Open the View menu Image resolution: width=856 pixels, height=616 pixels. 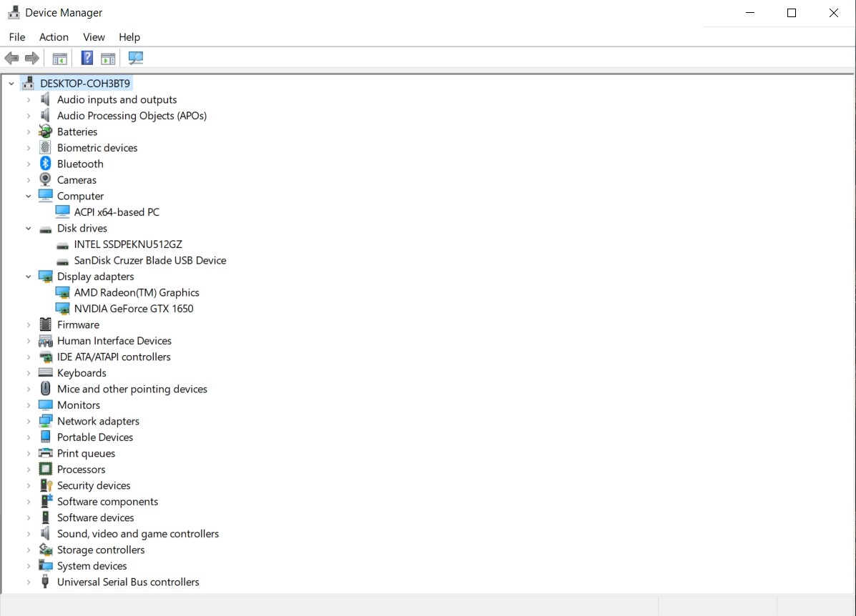click(94, 37)
